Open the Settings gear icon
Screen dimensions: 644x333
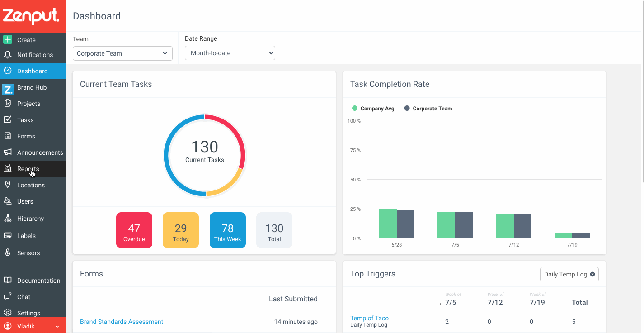(8, 313)
